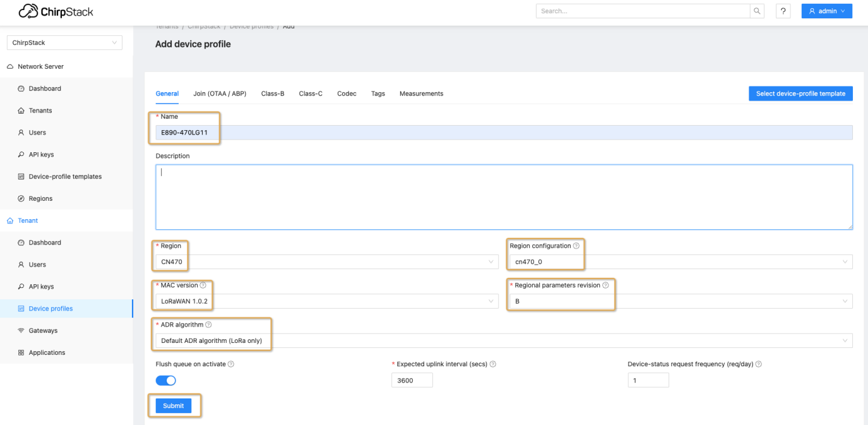Open the Codec tab
Image resolution: width=868 pixels, height=425 pixels.
347,93
